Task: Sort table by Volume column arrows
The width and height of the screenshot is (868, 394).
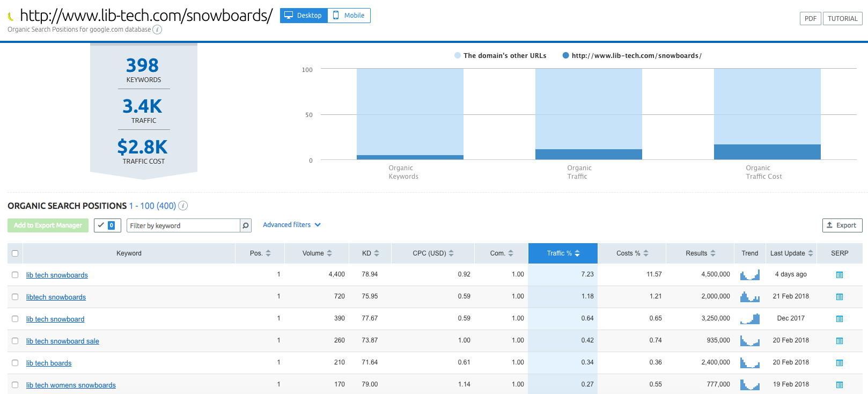Action: pos(329,253)
